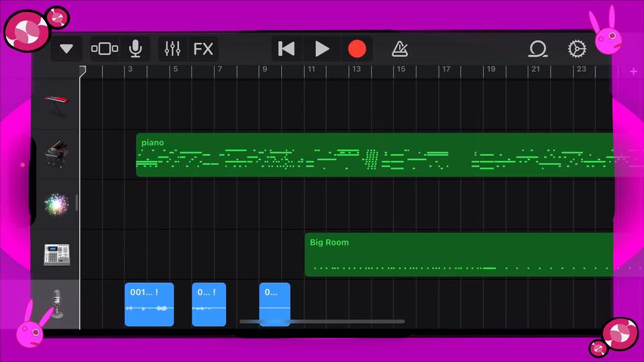Click ruler at bar 21
This screenshot has width=644, height=362.
[x=535, y=69]
